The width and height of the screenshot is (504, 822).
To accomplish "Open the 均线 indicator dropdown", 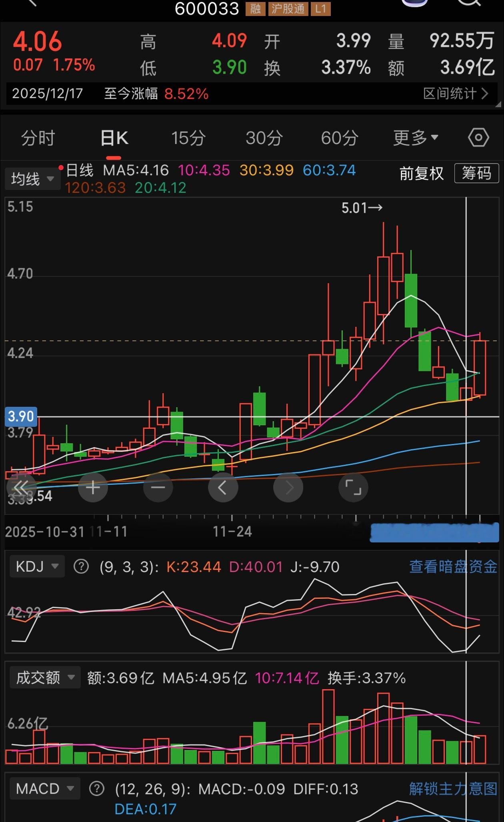I will (x=33, y=179).
